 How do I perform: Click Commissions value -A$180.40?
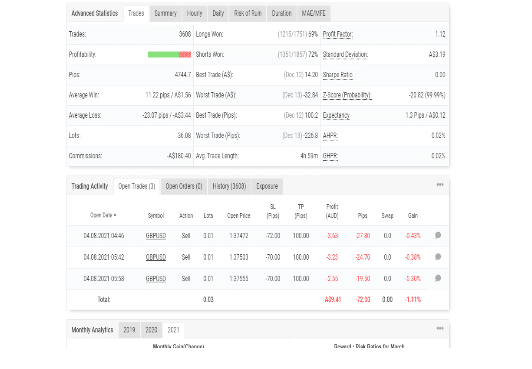pos(179,156)
